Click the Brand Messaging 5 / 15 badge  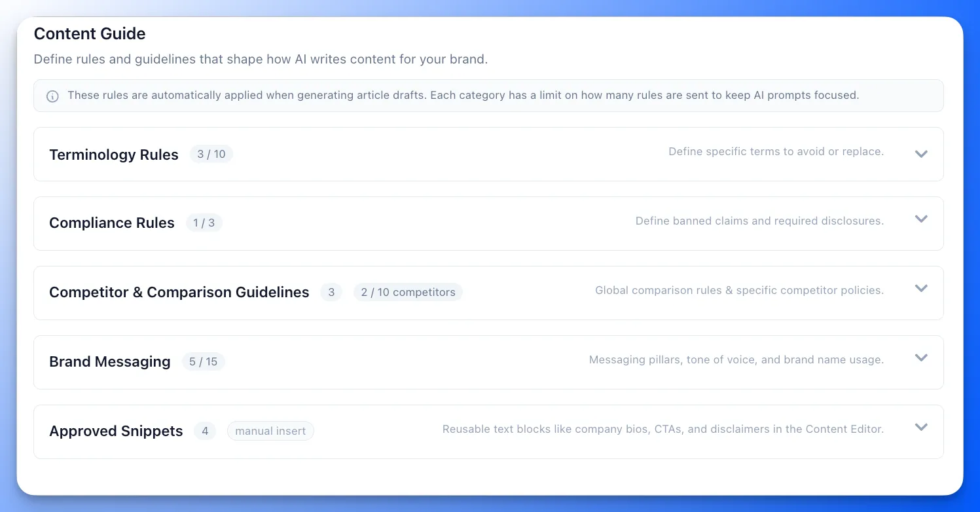tap(204, 361)
